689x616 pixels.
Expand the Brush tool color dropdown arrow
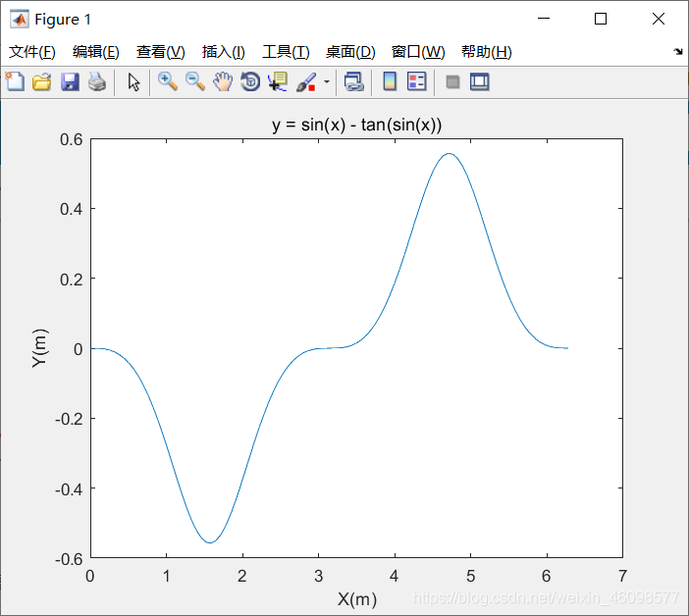[327, 82]
